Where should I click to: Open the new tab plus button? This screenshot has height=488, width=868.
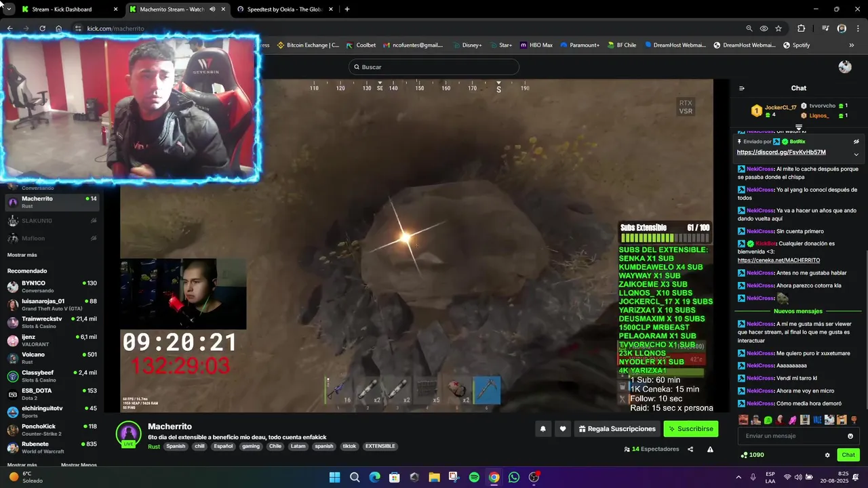click(x=347, y=9)
